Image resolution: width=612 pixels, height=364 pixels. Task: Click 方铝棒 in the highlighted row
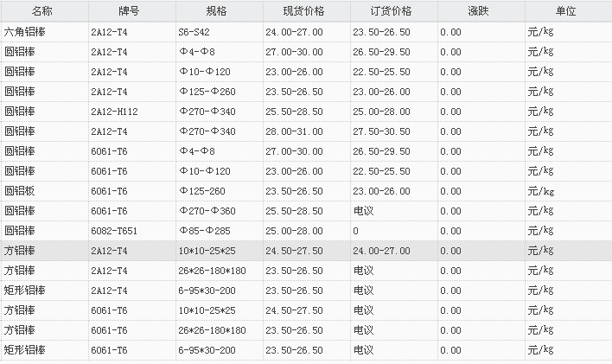20,251
